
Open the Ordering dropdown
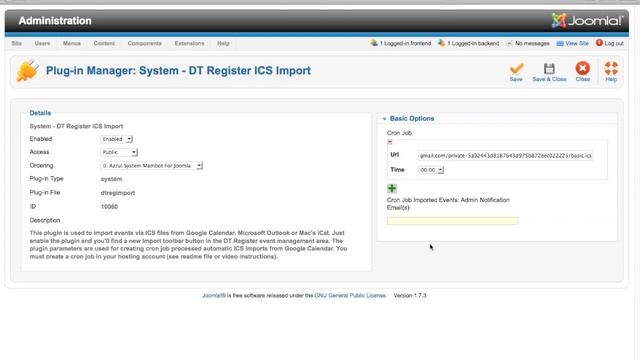[151, 166]
